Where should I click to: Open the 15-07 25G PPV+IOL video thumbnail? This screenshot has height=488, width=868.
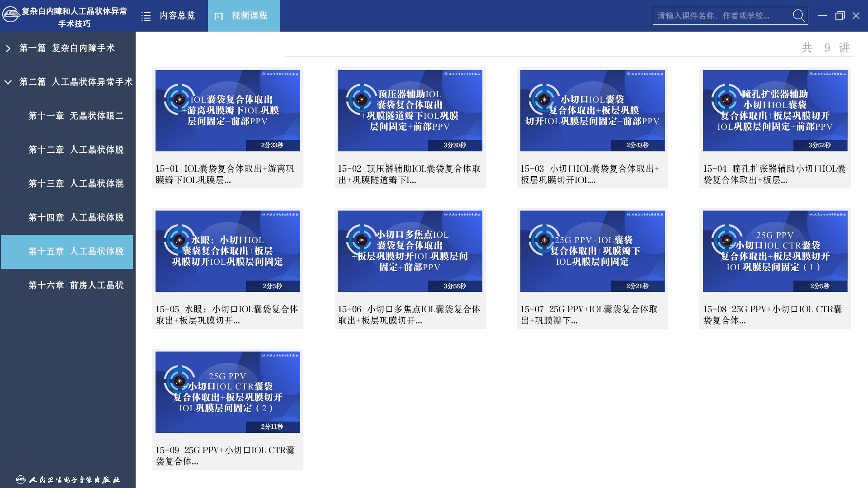click(592, 251)
